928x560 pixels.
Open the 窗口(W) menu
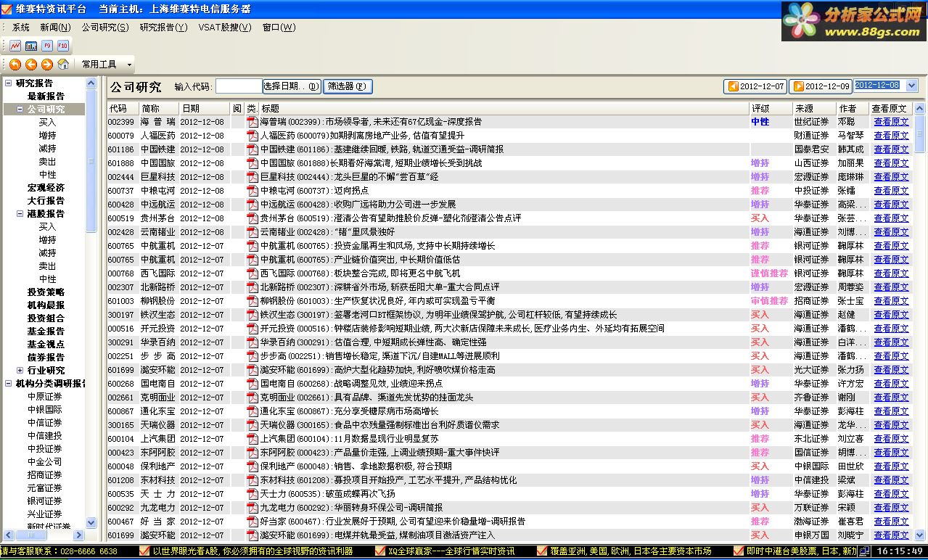(279, 28)
